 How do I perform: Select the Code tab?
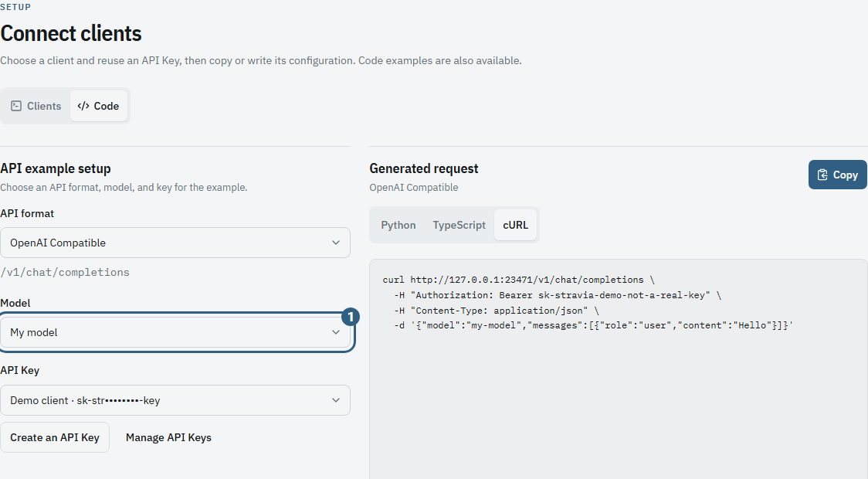coord(99,106)
